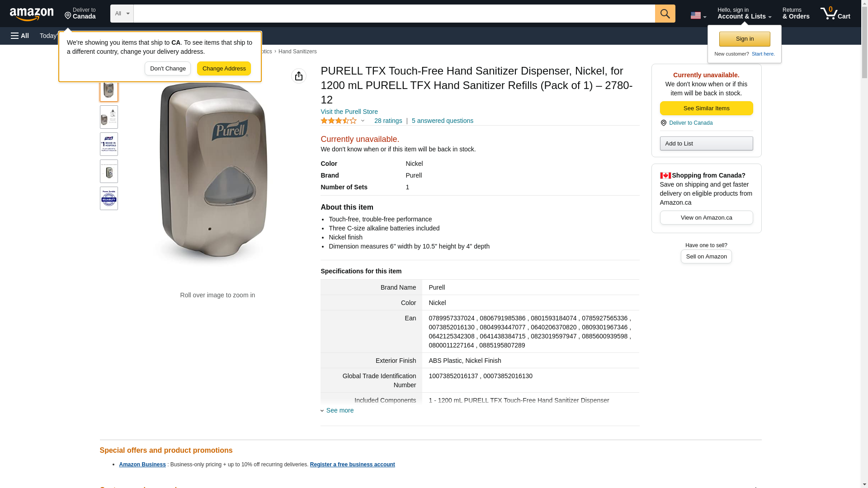The width and height of the screenshot is (868, 488).
Task: Click the 5 answered questions link
Action: [x=442, y=121]
